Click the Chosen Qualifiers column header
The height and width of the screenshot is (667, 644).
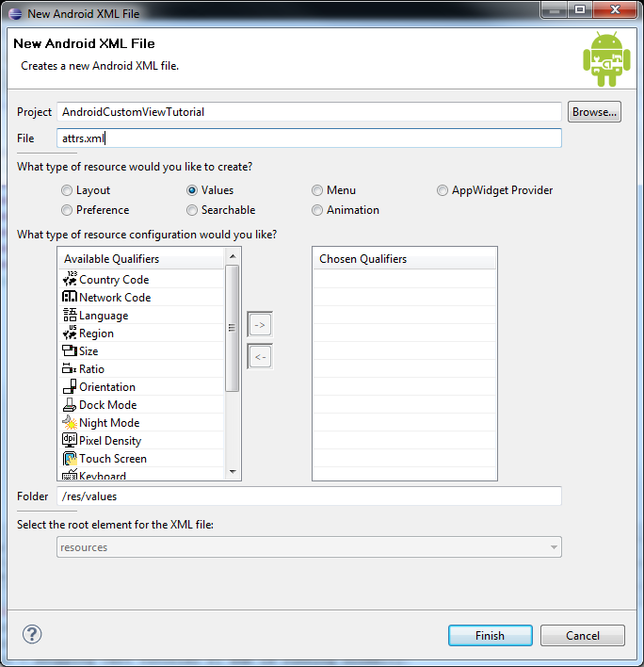tap(405, 259)
